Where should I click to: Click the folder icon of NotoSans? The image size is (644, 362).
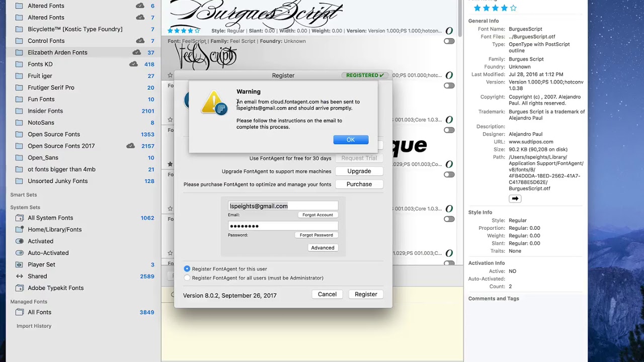19,123
